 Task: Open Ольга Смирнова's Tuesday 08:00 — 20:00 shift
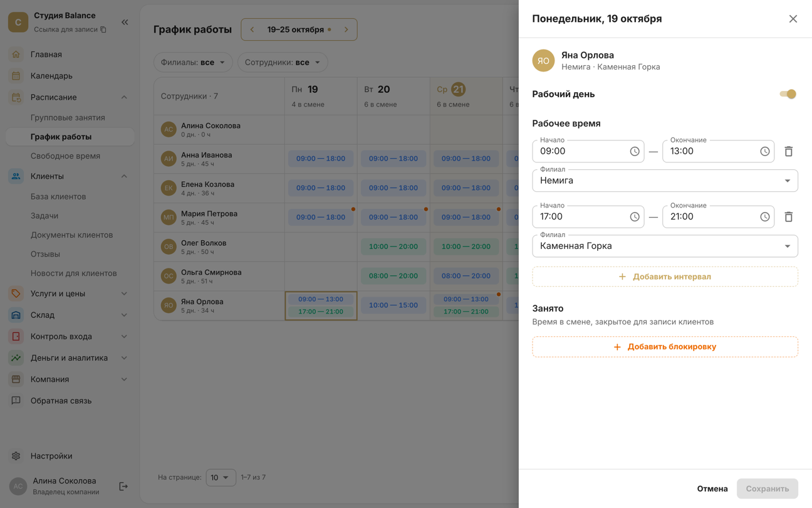(393, 276)
